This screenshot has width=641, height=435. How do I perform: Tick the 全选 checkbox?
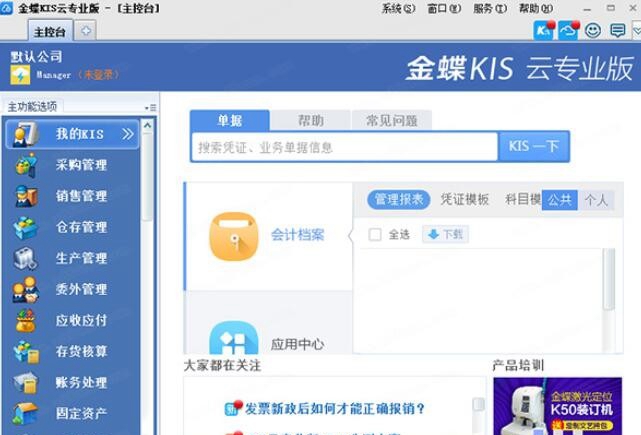[375, 235]
